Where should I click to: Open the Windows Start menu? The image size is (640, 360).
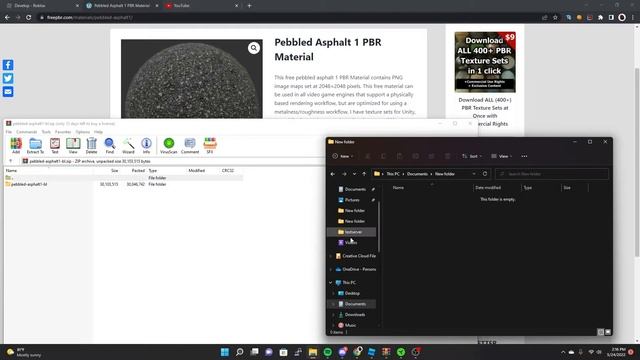point(224,352)
